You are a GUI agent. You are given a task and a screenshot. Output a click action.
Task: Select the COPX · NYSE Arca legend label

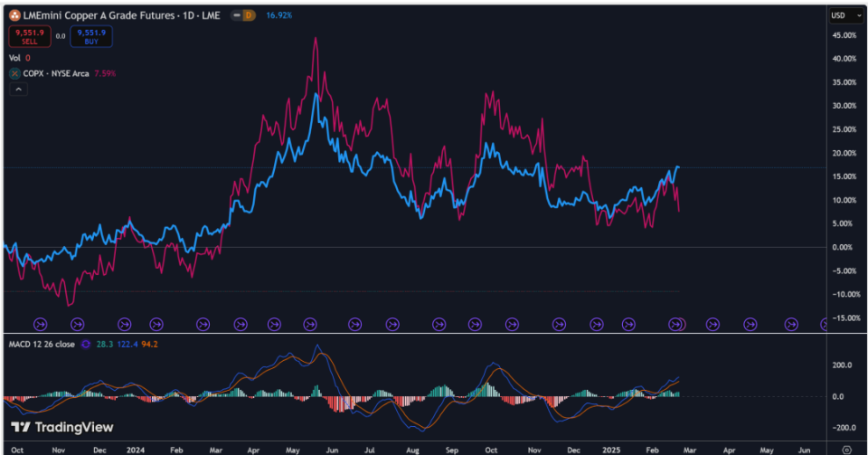(x=56, y=73)
